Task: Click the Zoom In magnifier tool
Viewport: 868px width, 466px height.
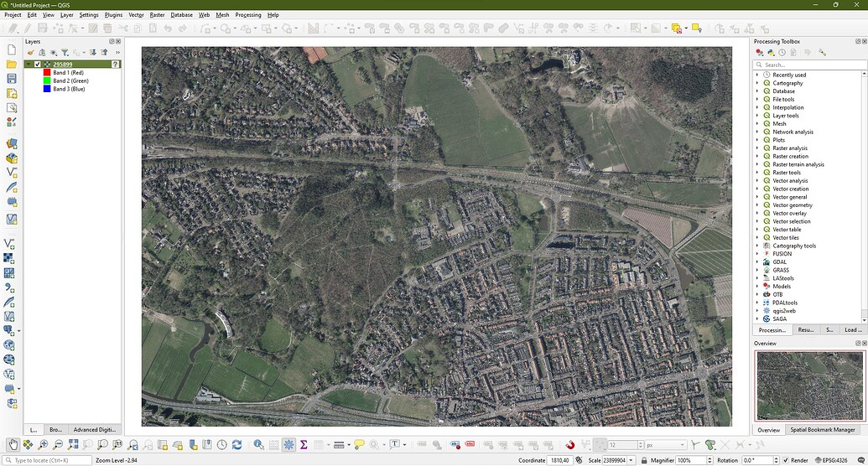Action: (42, 444)
